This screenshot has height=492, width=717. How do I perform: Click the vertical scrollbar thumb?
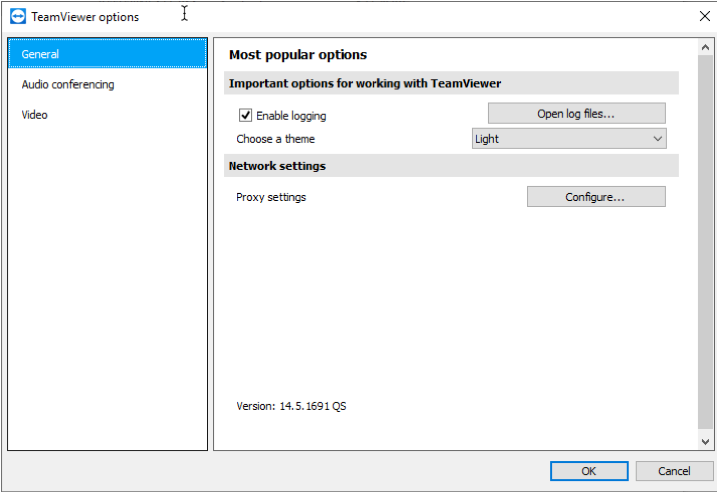pyautogui.click(x=705, y=241)
